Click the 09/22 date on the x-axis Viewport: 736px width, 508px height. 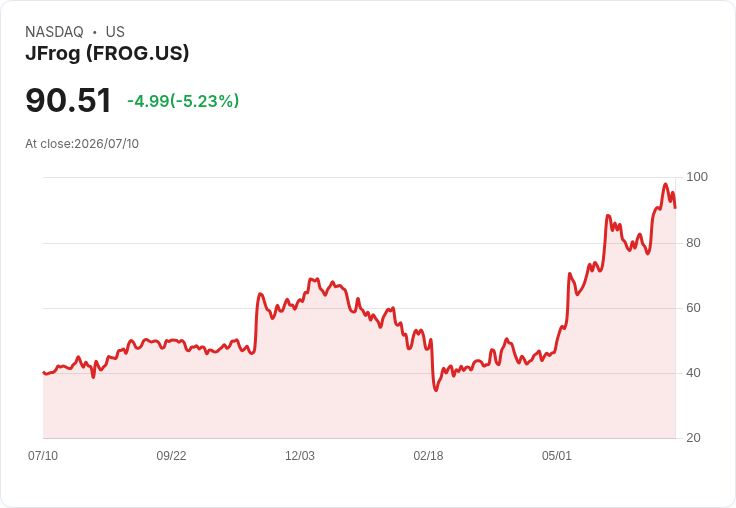click(x=171, y=455)
